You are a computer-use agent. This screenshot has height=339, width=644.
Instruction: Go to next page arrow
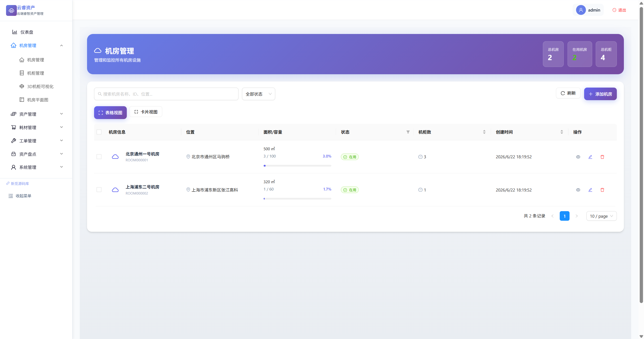[x=577, y=216]
